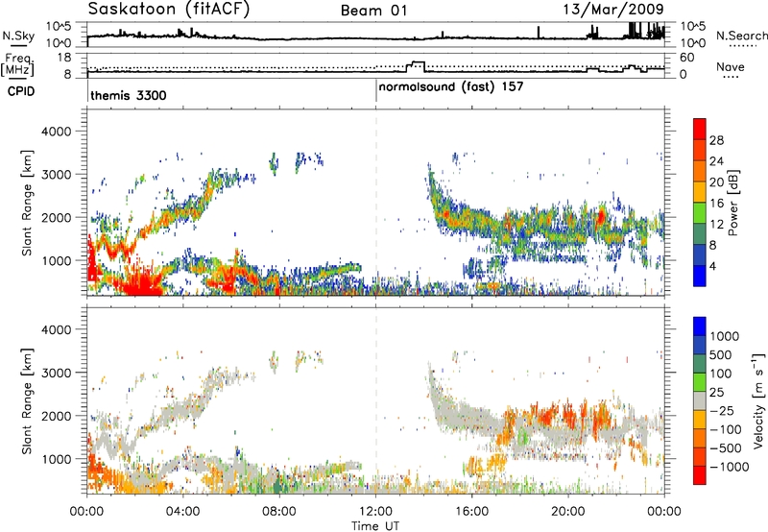Click the "Time UT" axis label
Viewport: 768px width, 532px height.
click(375, 526)
